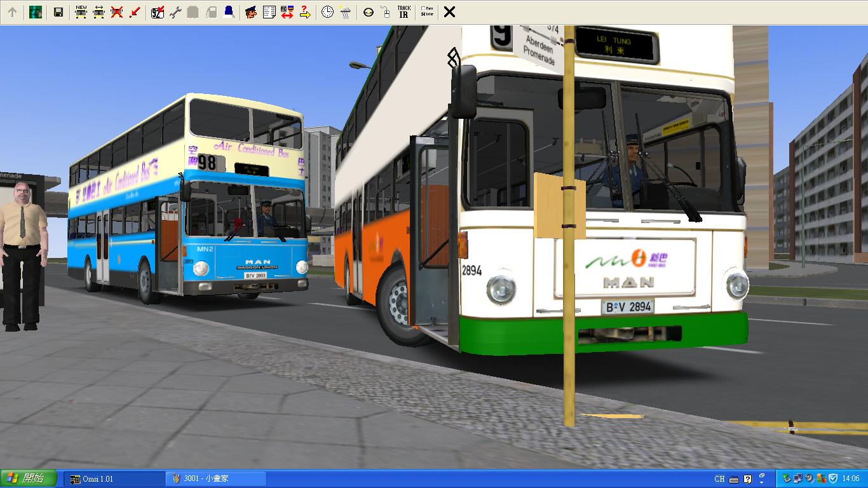The height and width of the screenshot is (488, 868).
Task: Open the timetable icon with red checkmark
Action: (158, 12)
